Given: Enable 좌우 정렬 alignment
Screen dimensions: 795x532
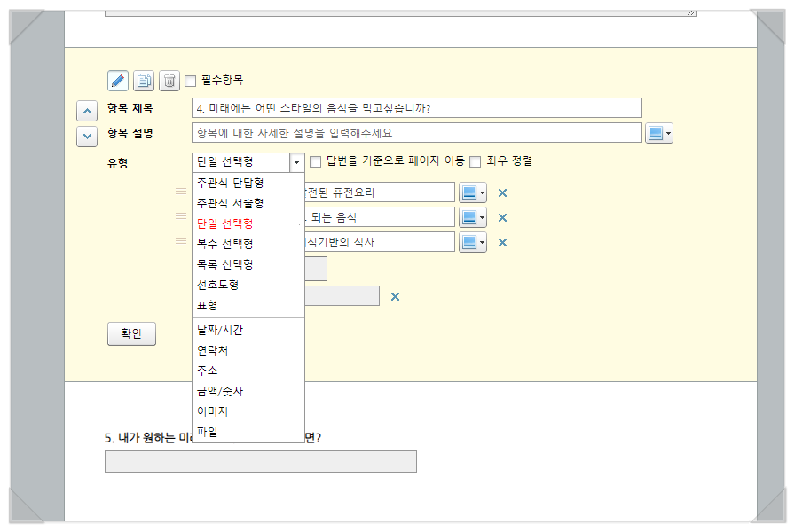Looking at the screenshot, I should [475, 162].
